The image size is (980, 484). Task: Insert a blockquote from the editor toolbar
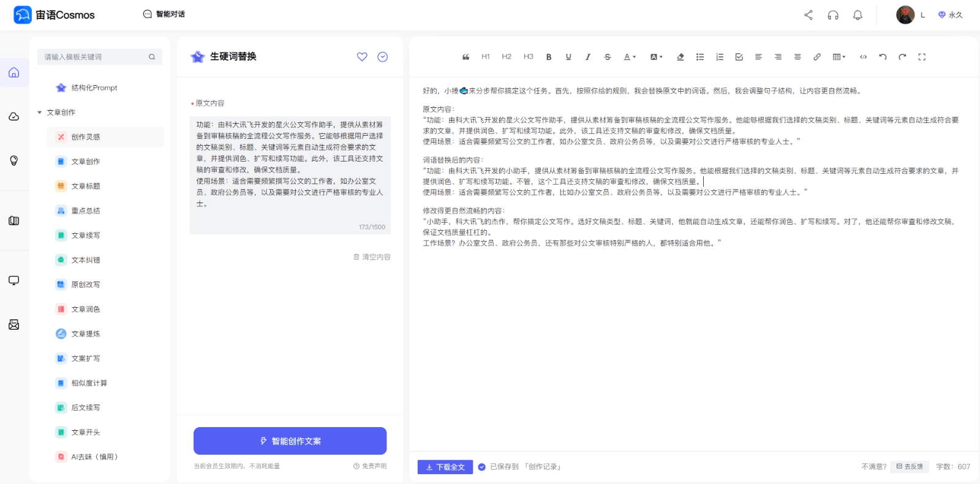(466, 57)
